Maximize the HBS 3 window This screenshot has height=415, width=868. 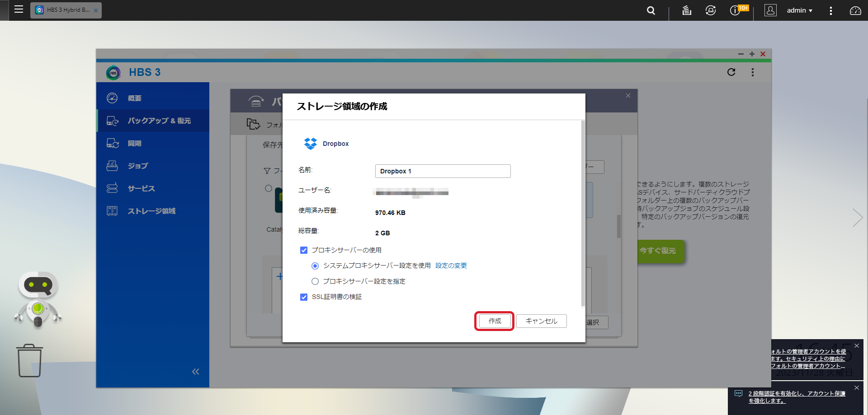click(x=752, y=54)
